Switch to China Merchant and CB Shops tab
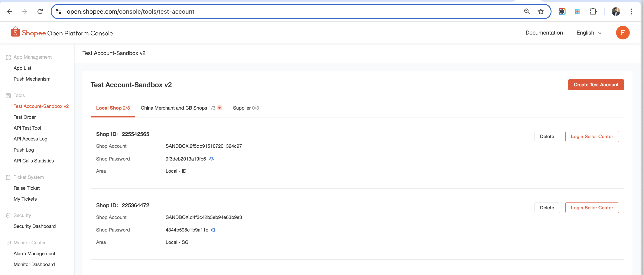This screenshot has height=275, width=644. 178,108
